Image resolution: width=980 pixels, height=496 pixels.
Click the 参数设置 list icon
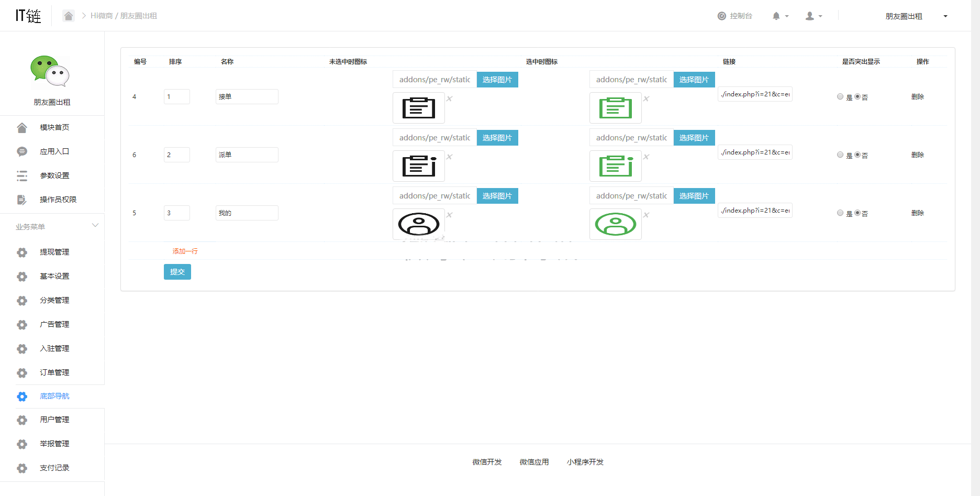point(22,175)
